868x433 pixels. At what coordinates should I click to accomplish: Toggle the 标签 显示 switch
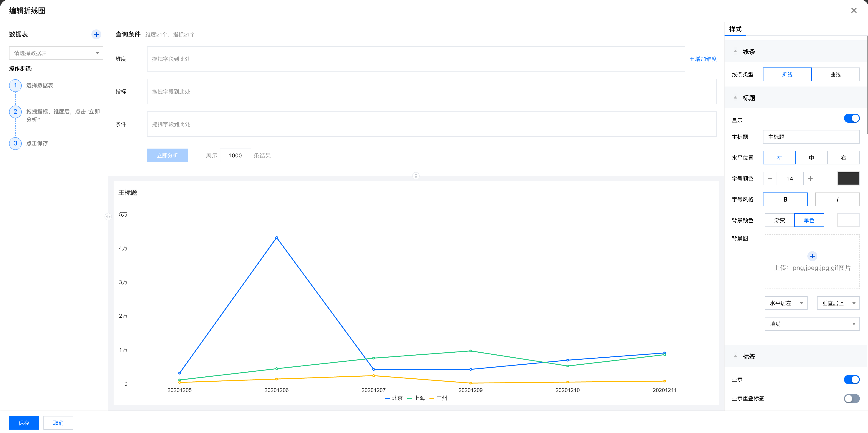tap(851, 379)
